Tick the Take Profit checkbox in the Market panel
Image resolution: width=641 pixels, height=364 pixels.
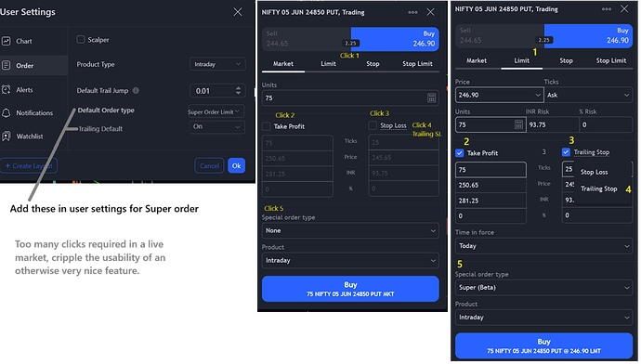coord(267,126)
